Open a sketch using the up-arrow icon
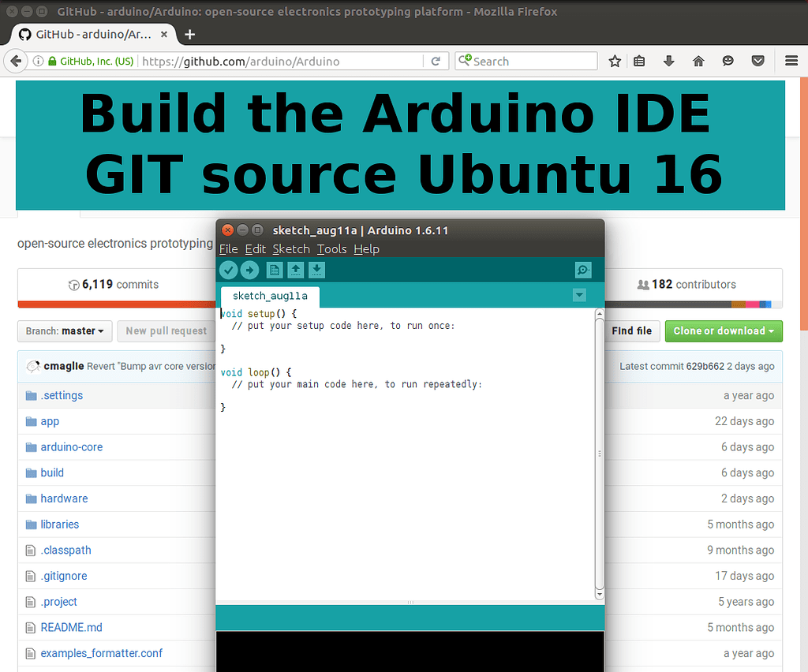 296,270
